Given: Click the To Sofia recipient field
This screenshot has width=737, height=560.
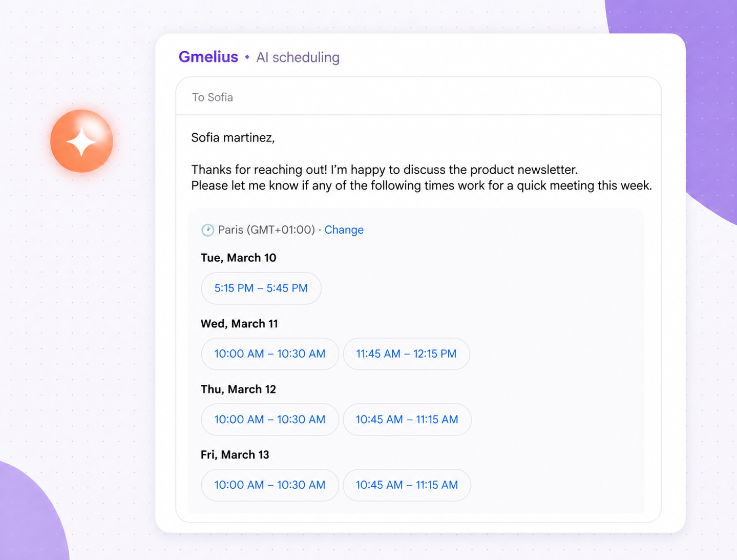Looking at the screenshot, I should pyautogui.click(x=418, y=96).
